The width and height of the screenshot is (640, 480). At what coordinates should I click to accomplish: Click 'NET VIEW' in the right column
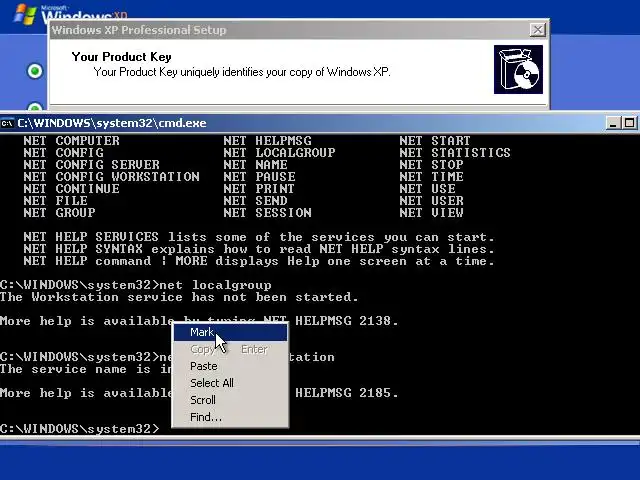(431, 213)
